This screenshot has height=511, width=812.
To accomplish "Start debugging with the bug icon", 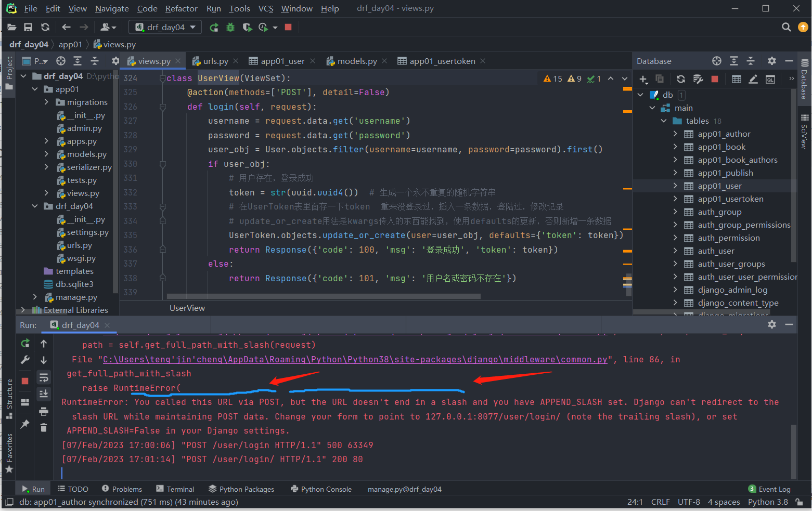I will pos(230,28).
